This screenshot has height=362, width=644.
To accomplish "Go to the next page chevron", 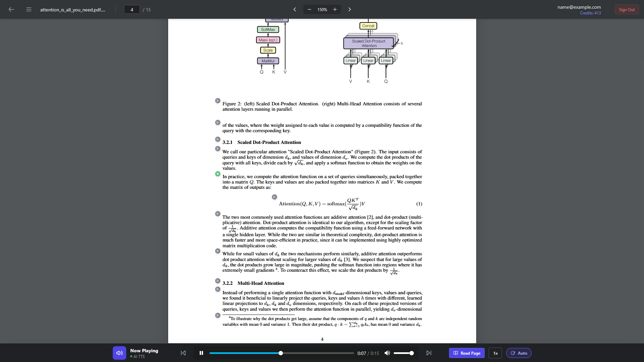I will (x=349, y=9).
